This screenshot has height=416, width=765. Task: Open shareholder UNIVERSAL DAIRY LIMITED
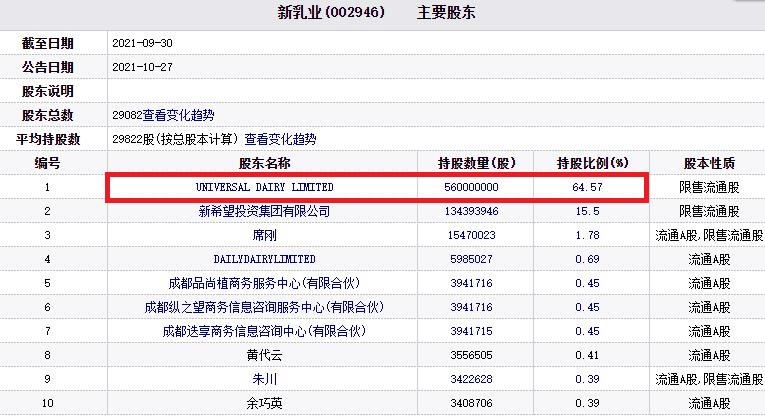coord(264,187)
